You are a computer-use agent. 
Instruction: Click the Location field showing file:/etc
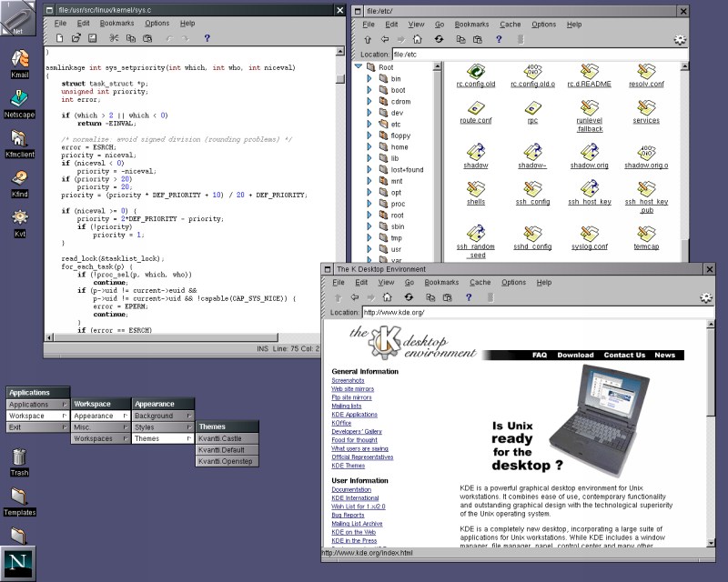pos(540,55)
